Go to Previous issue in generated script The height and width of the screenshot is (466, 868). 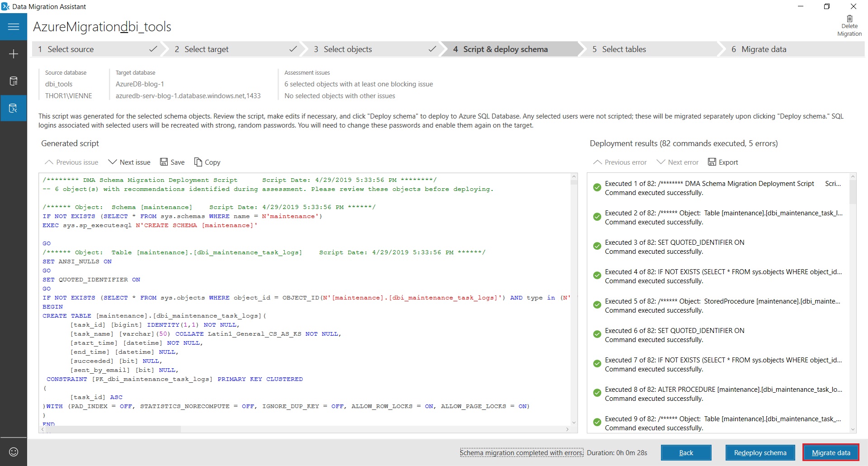pos(71,162)
